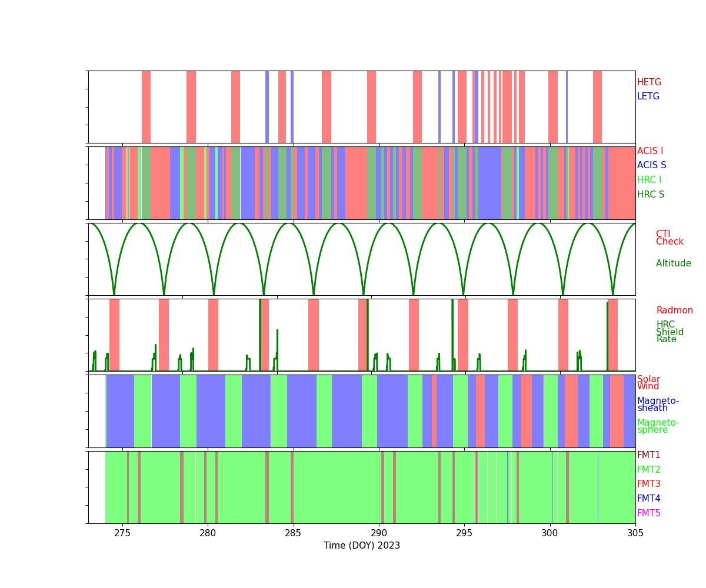Select the Magnetosheath legend label
The height and width of the screenshot is (588, 706).
pyautogui.click(x=658, y=405)
